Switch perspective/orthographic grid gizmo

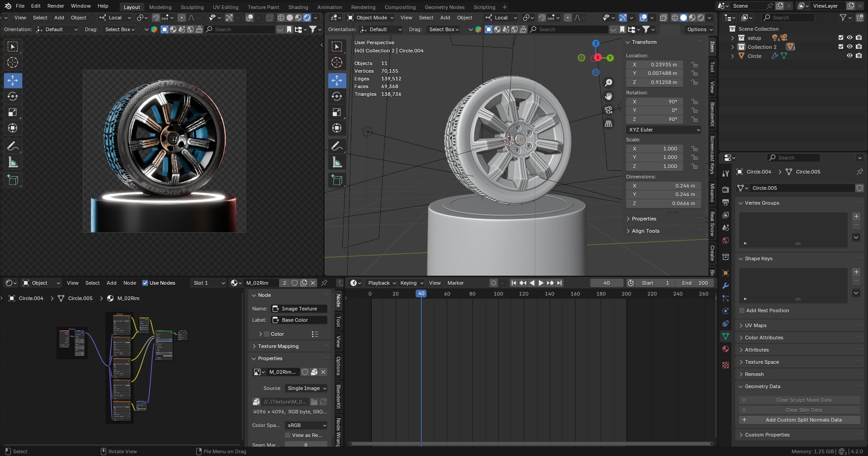click(609, 123)
